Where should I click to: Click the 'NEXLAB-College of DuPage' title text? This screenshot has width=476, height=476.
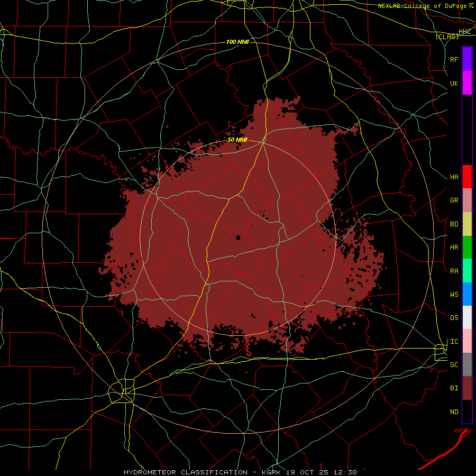click(423, 6)
